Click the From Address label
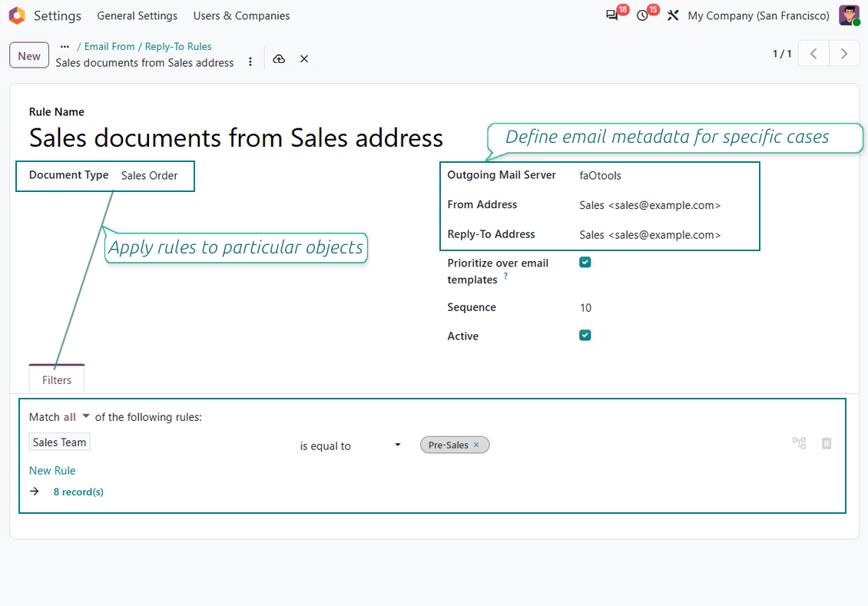Viewport: 868px width, 606px height. coord(482,204)
